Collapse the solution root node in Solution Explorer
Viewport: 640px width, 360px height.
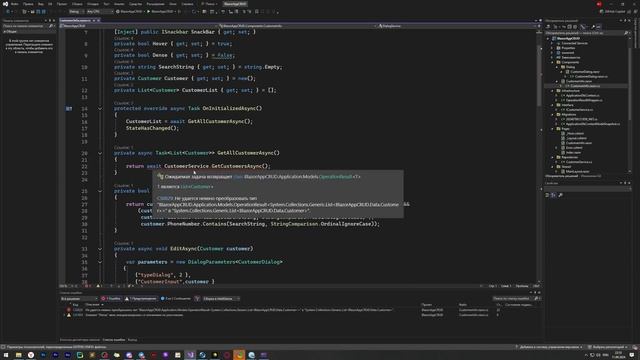(x=549, y=38)
